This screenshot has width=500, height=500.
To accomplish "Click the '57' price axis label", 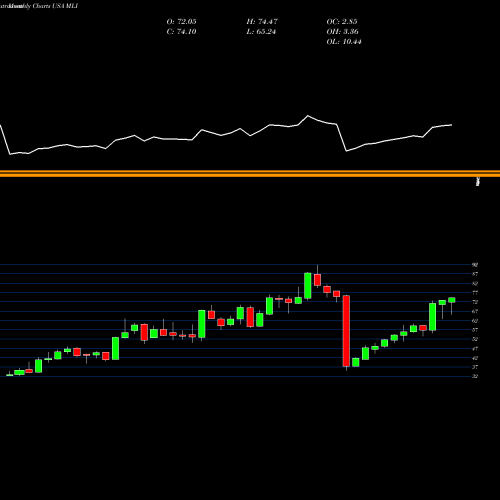I will pos(475,330).
